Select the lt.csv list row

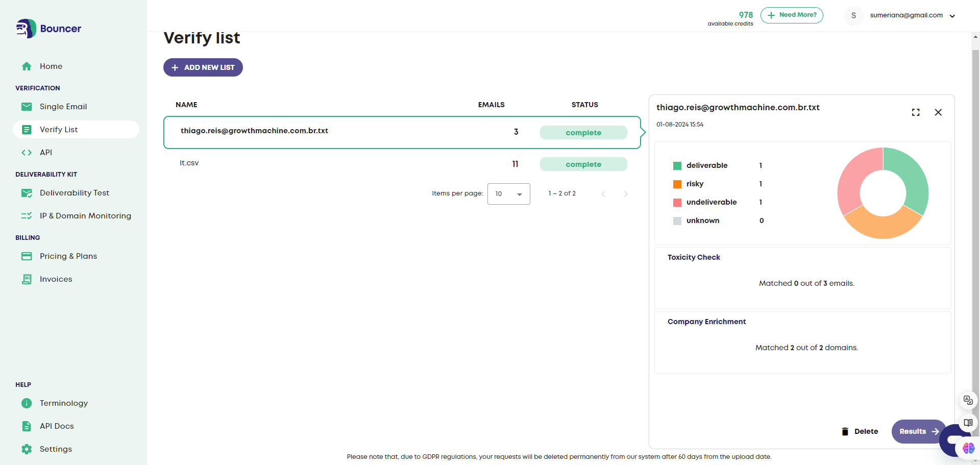pos(402,164)
